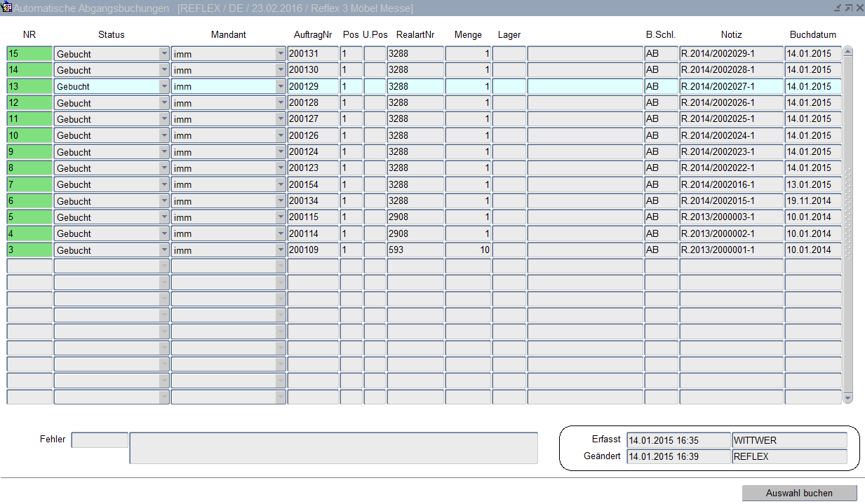The image size is (865, 504).
Task: Click AuftragNr field containing 200154
Action: point(313,184)
